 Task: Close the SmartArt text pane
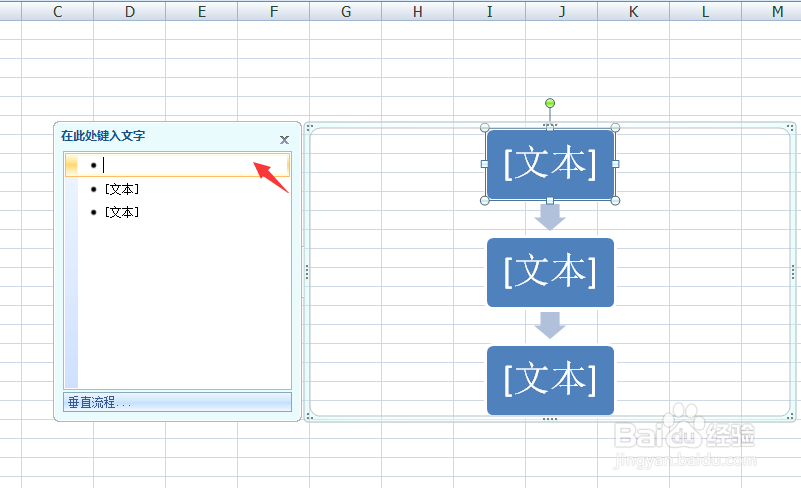pos(285,140)
